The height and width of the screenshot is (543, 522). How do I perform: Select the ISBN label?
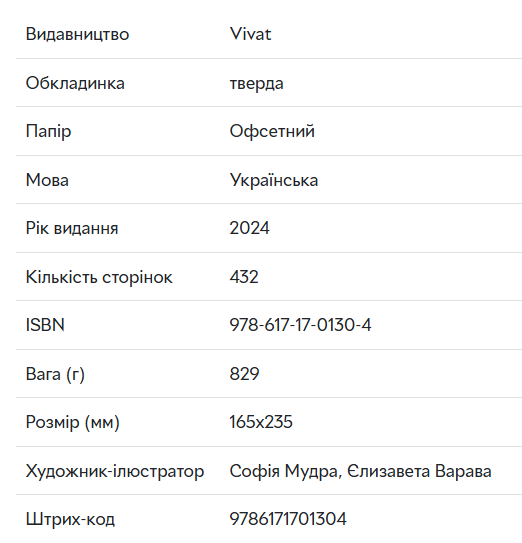click(x=45, y=325)
